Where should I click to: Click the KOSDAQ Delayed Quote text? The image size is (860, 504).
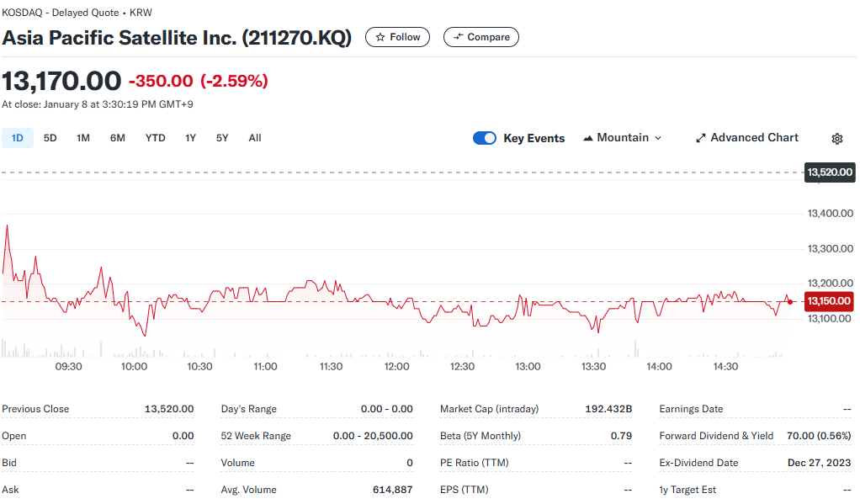click(x=77, y=13)
